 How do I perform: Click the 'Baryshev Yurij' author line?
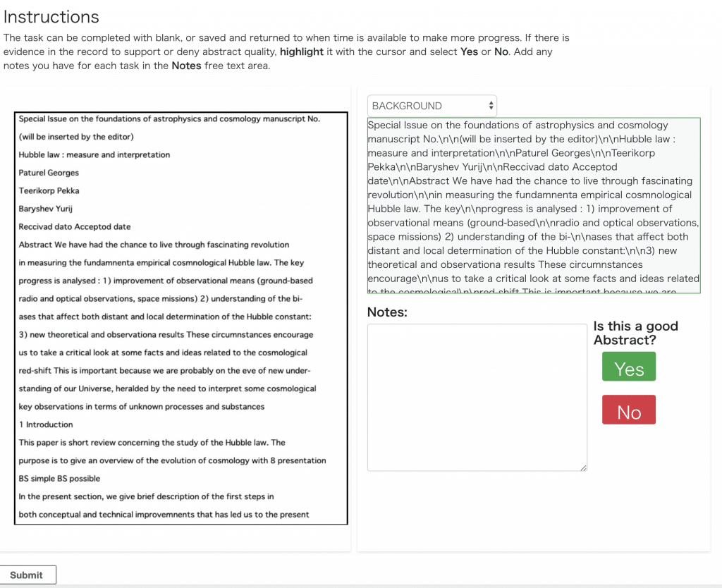click(46, 209)
